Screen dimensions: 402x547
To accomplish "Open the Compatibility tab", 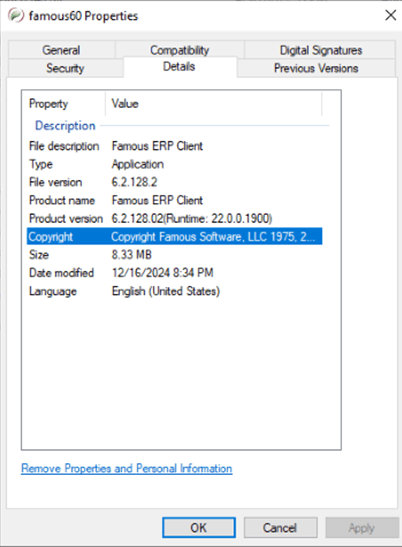I will click(x=179, y=50).
